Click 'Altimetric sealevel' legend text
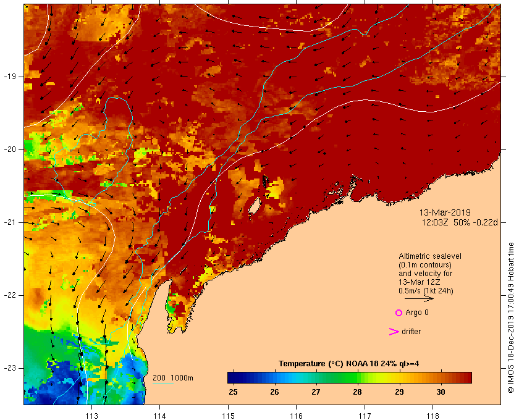519x420 pixels. pos(430,256)
